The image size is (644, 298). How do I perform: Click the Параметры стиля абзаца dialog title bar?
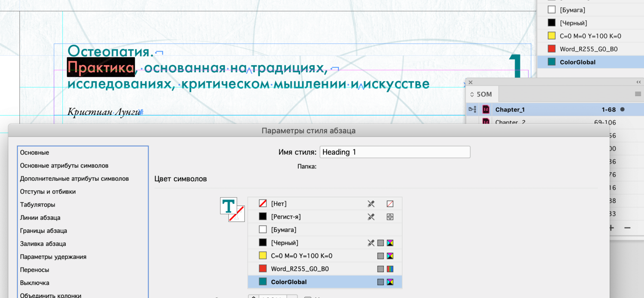click(x=309, y=131)
